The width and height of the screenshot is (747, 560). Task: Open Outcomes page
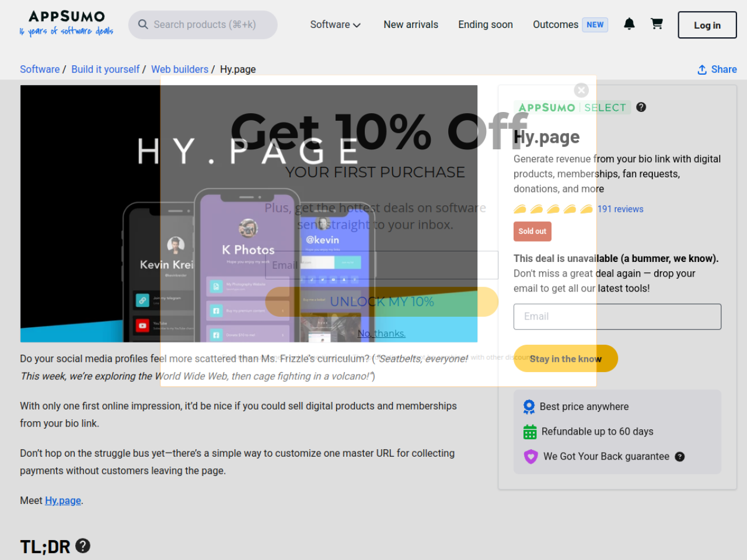[556, 24]
